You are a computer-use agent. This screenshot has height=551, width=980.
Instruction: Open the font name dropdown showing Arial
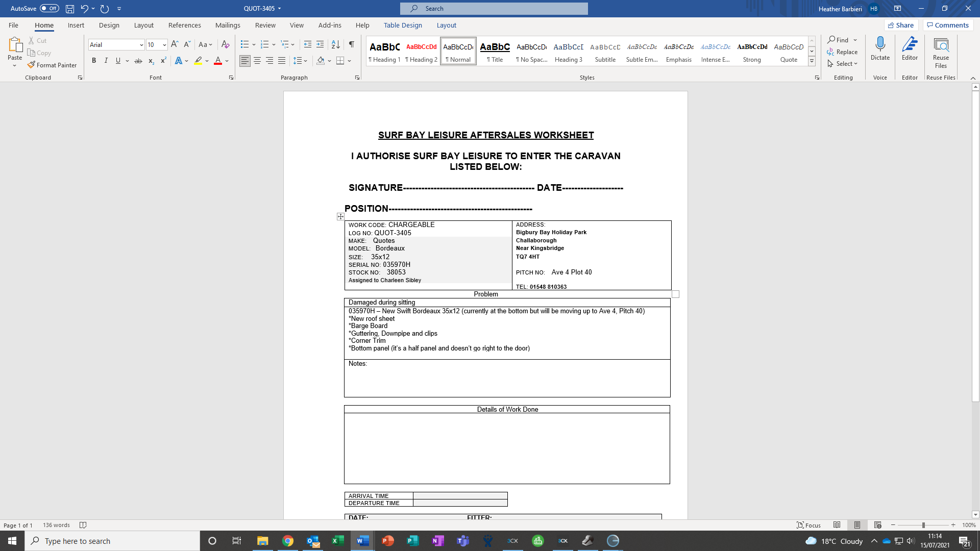click(x=141, y=45)
